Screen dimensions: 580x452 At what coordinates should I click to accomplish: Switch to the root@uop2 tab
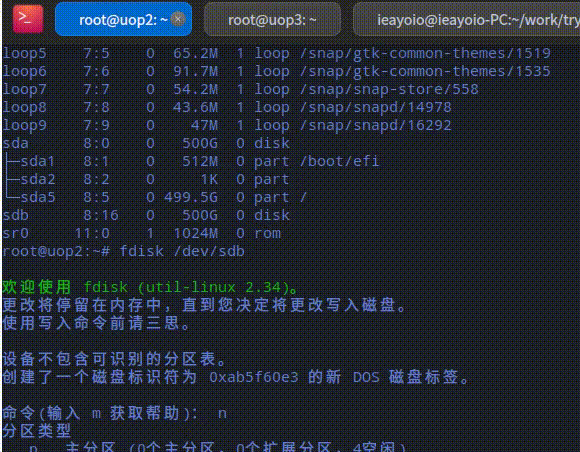click(123, 19)
